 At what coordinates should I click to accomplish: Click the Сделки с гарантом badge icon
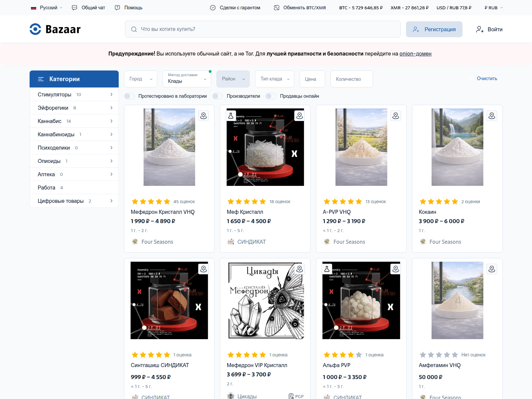212,7
